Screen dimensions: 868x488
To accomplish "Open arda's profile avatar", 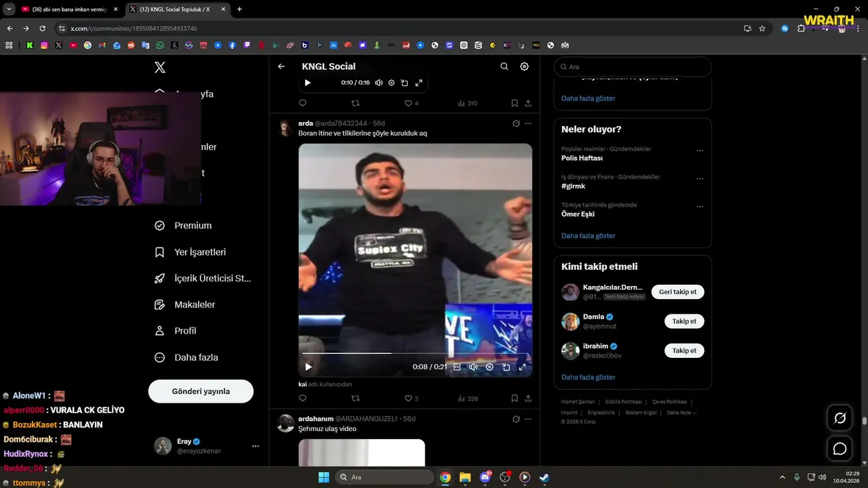I will click(x=286, y=128).
